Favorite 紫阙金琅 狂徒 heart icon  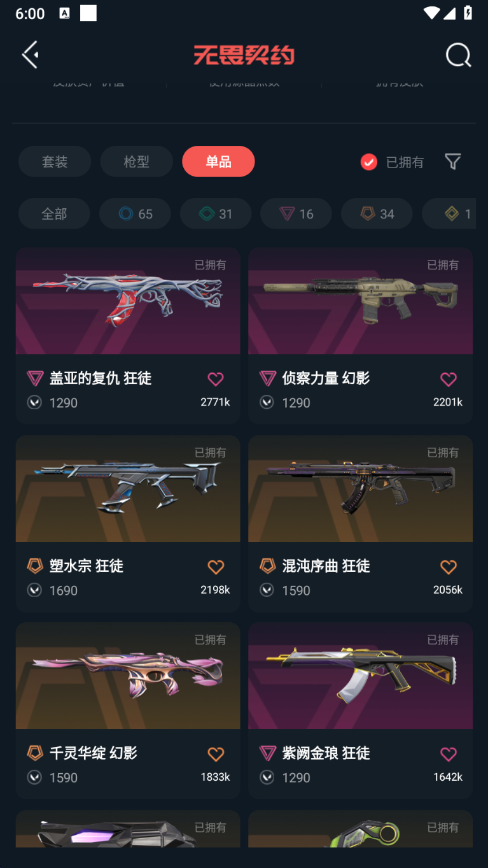click(x=449, y=754)
